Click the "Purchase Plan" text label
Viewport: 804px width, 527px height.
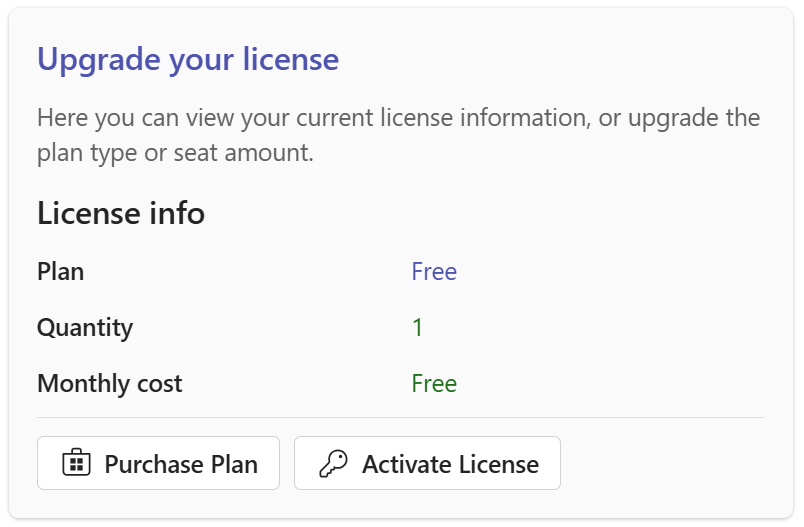[x=181, y=464]
